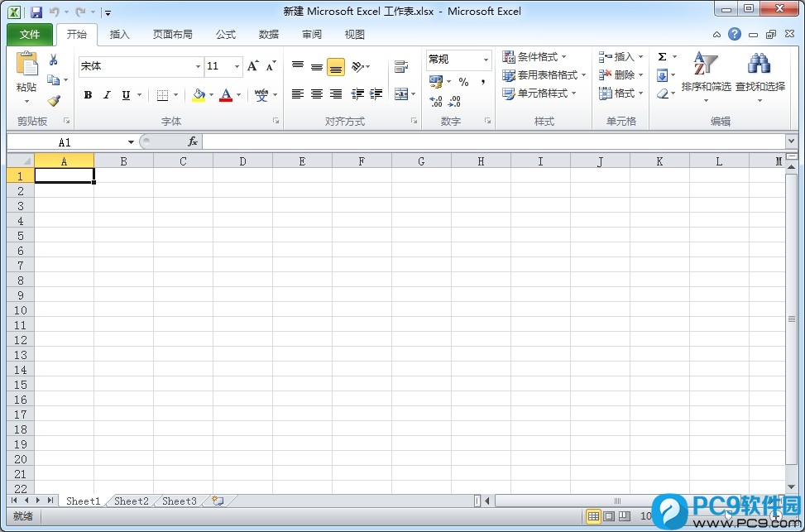Select the Format Painter brush
805x532 pixels.
[x=54, y=101]
